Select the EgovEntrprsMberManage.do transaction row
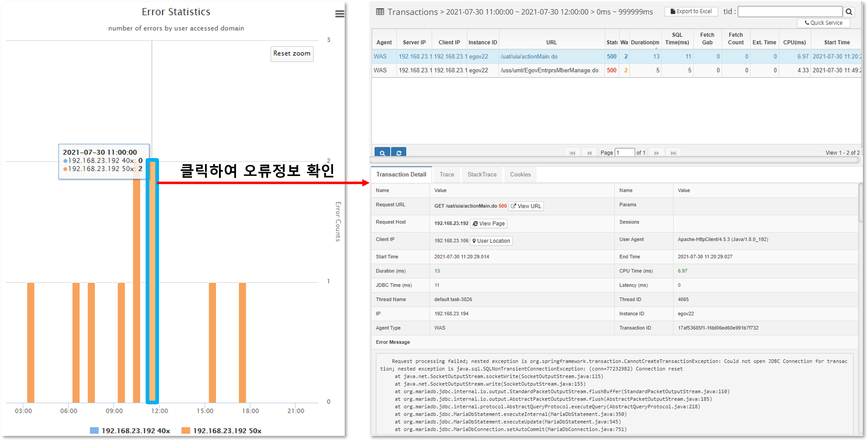 [549, 70]
